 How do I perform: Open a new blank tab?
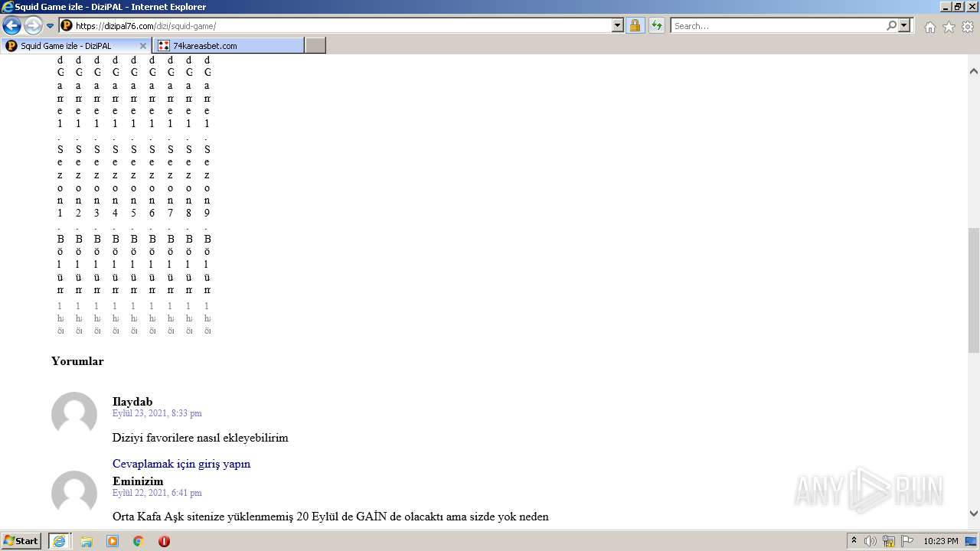pos(315,46)
